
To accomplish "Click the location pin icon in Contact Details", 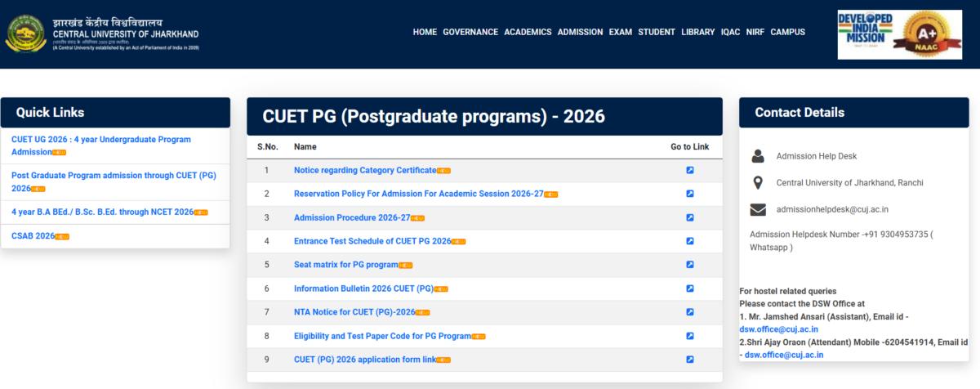I will click(758, 182).
